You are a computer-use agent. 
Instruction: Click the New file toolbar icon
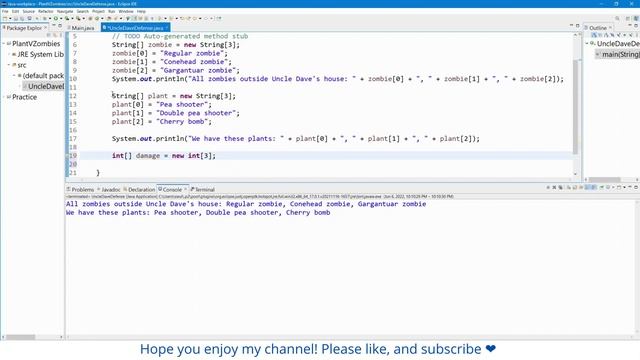4,18
